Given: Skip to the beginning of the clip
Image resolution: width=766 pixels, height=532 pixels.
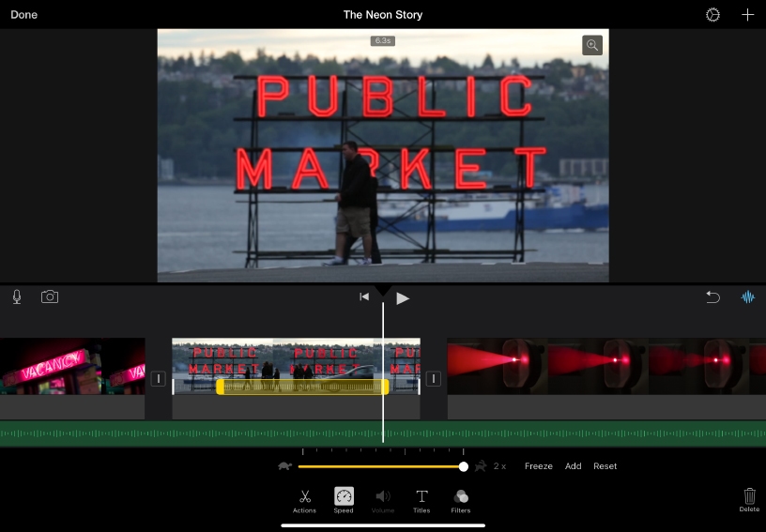Looking at the screenshot, I should (364, 297).
